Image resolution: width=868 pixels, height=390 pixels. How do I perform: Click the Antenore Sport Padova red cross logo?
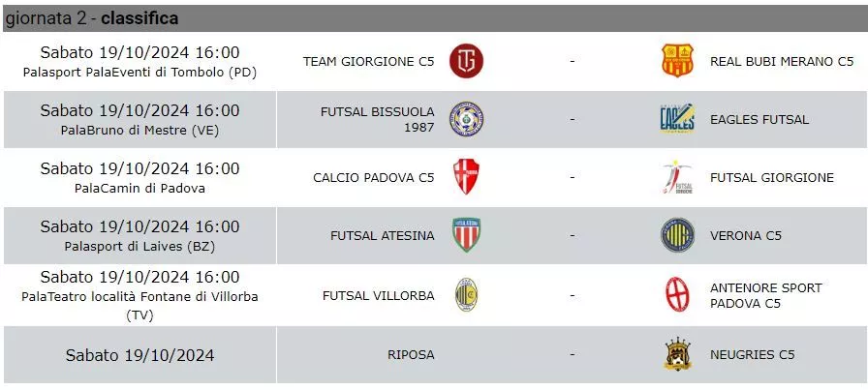pyautogui.click(x=677, y=295)
